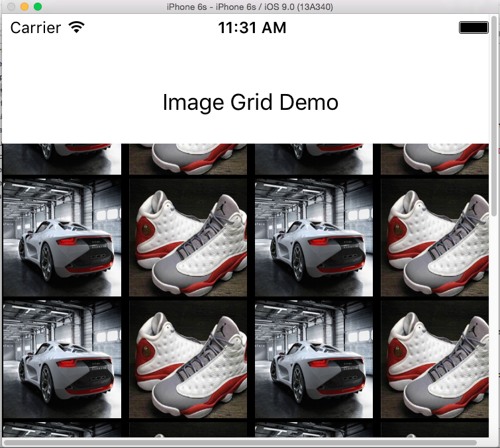This screenshot has height=448, width=500.
Task: Open second-column sneaker image in first full row
Action: (188, 238)
